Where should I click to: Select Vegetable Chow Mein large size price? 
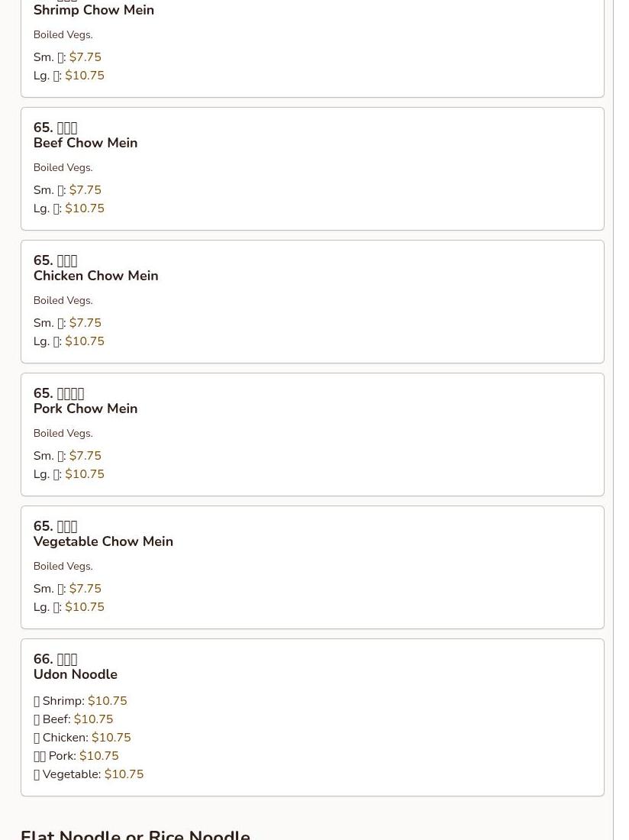click(x=85, y=606)
